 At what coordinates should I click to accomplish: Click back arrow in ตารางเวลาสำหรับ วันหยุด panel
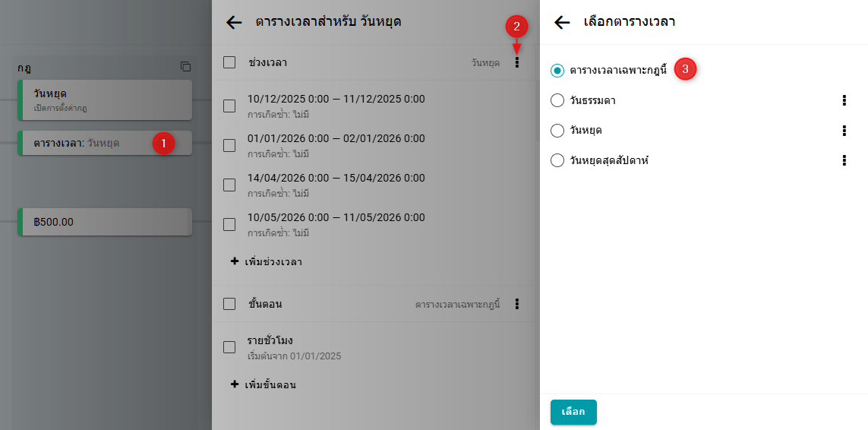(234, 22)
